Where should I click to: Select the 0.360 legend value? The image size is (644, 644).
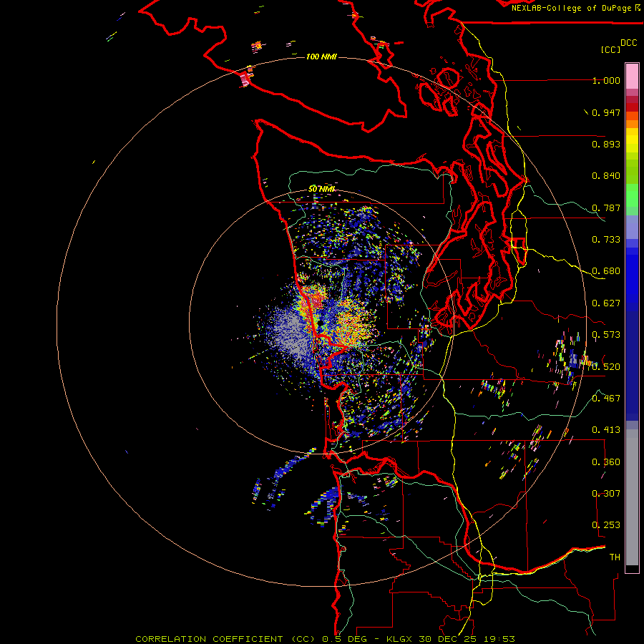(x=606, y=462)
